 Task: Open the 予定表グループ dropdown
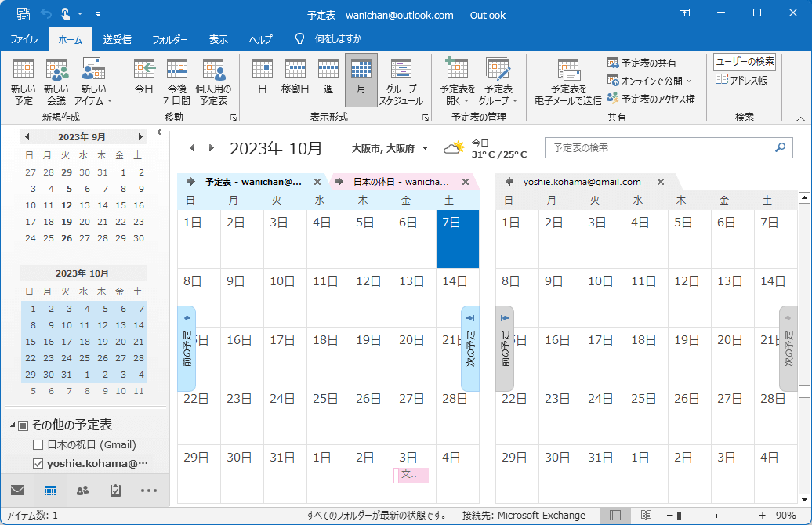pos(498,81)
